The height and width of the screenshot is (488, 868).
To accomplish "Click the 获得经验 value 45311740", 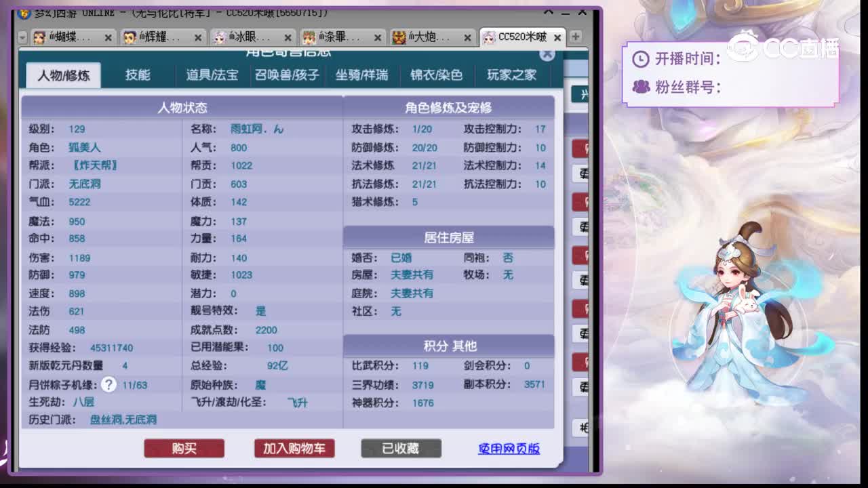I will click(111, 348).
